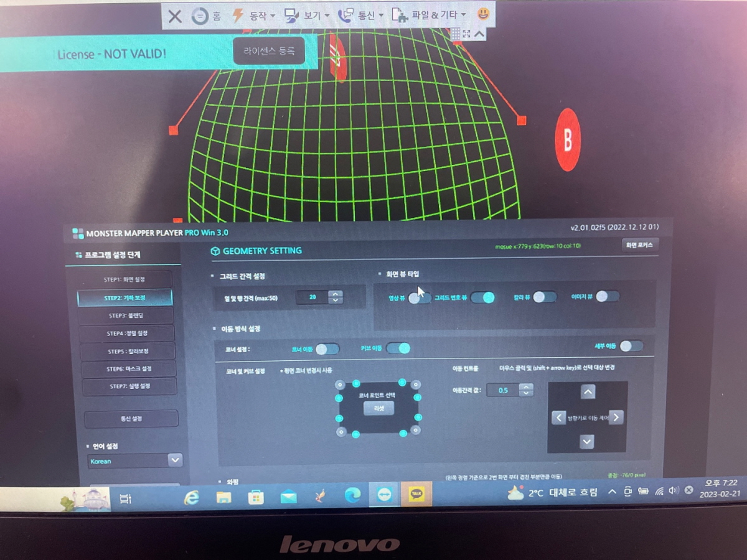Viewport: 747px width, 560px height.
Task: Open the 보기 view menu
Action: point(306,16)
